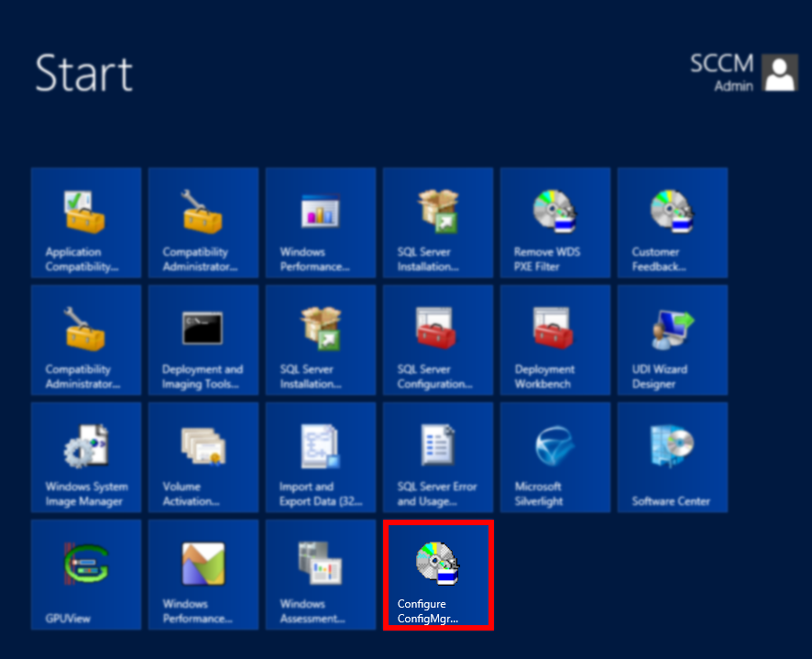Click the highlighted Configure ConfigMgr tile
The height and width of the screenshot is (659, 812).
coord(438,574)
